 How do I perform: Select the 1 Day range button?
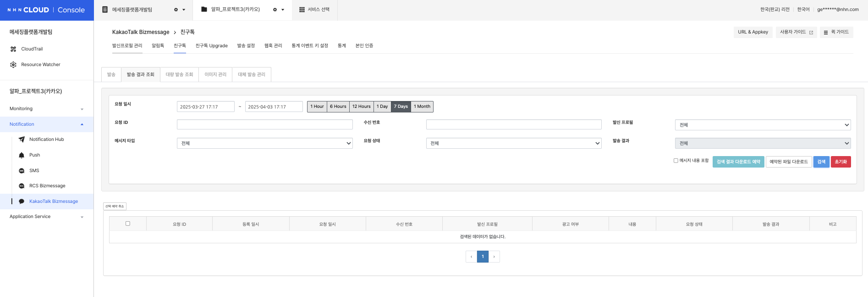tap(382, 106)
